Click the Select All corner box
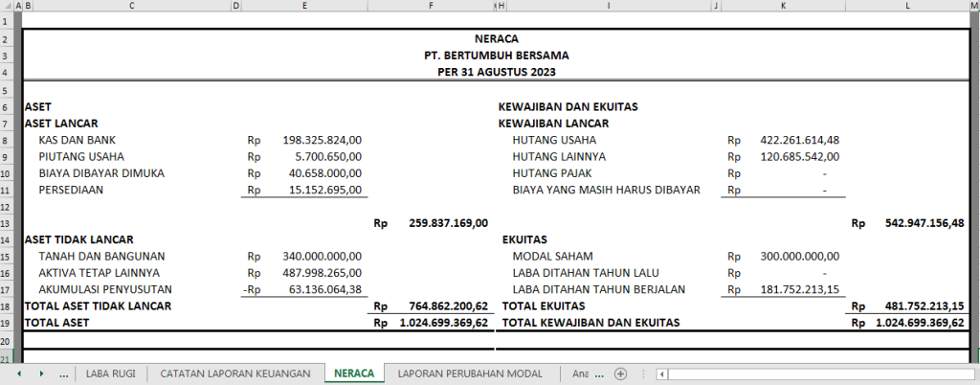This screenshot has height=385, width=980. point(7,6)
